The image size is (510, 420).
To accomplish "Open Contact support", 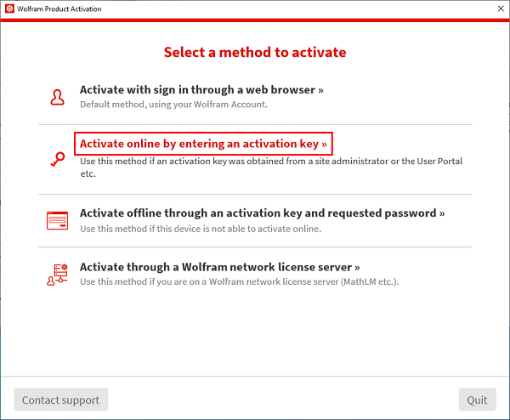I will point(61,400).
